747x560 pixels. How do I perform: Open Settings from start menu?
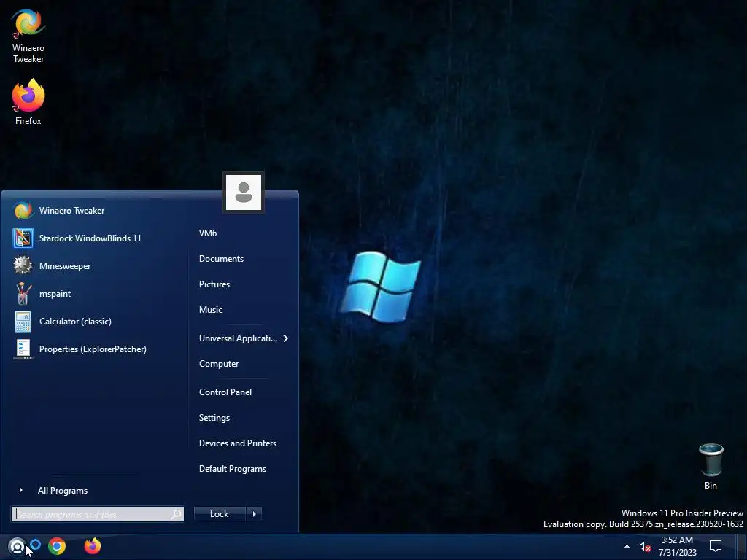214,418
